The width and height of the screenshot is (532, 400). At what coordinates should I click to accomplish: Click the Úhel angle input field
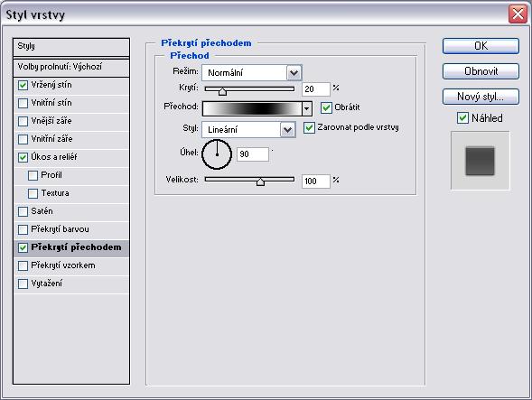click(x=252, y=154)
